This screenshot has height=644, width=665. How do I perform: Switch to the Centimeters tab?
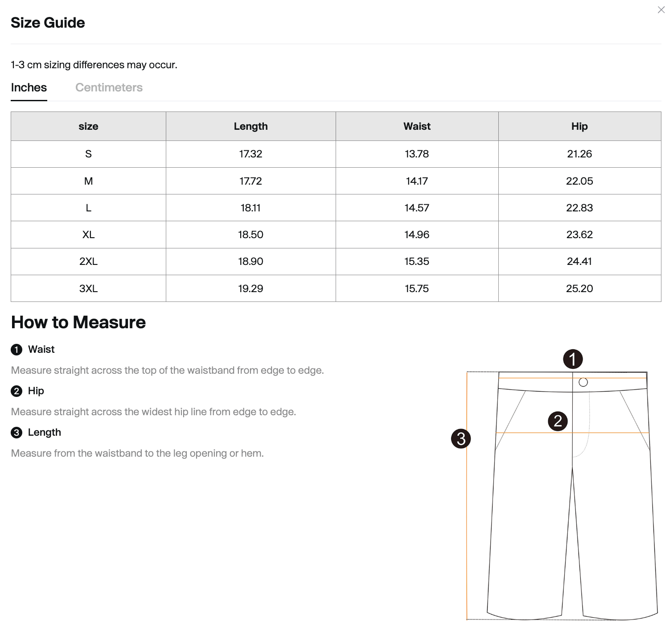coord(109,87)
